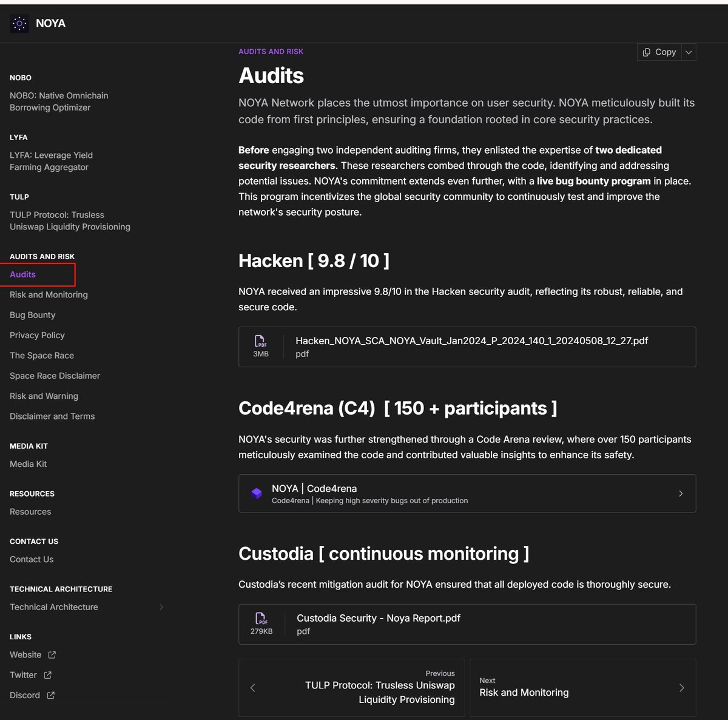Open the Contact Us page link
The width and height of the screenshot is (728, 720).
tap(32, 559)
